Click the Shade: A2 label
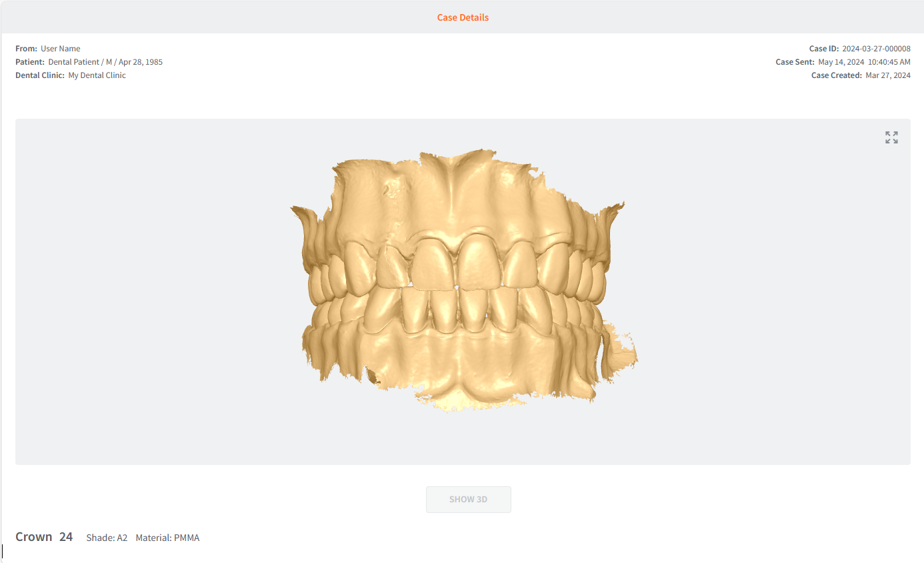 coord(107,538)
